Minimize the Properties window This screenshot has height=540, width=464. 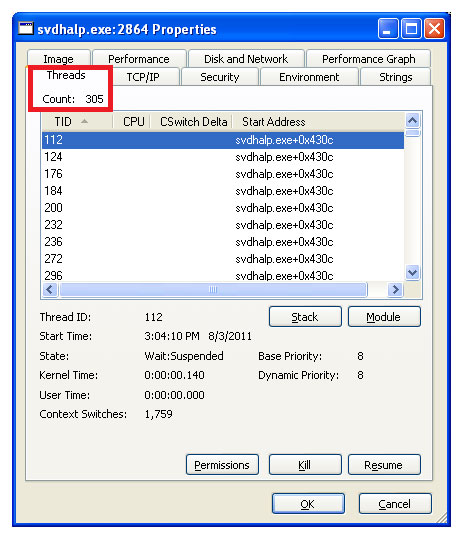(388, 28)
